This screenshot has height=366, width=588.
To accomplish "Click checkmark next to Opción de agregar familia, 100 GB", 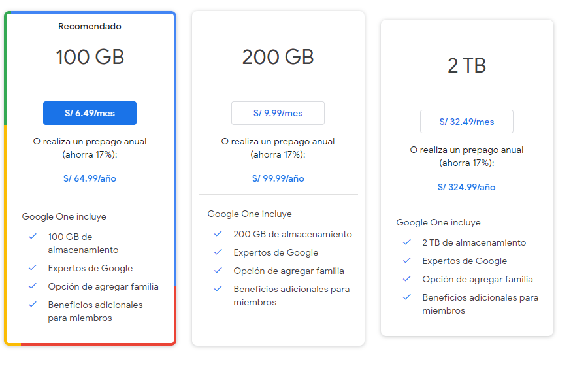I will pyautogui.click(x=33, y=286).
